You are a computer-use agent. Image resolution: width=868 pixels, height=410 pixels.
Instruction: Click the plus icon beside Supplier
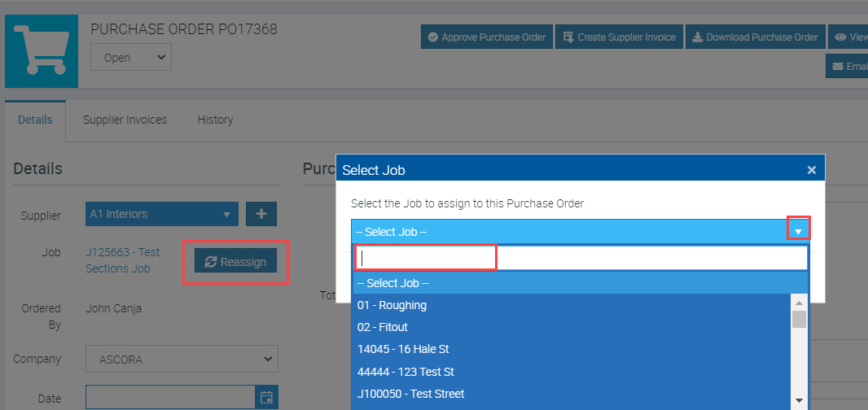261,214
